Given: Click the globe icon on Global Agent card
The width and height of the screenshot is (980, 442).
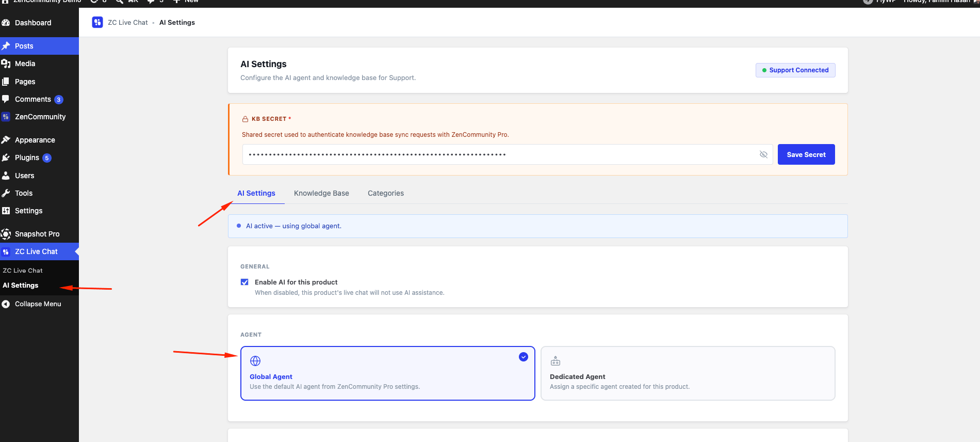Looking at the screenshot, I should [255, 361].
